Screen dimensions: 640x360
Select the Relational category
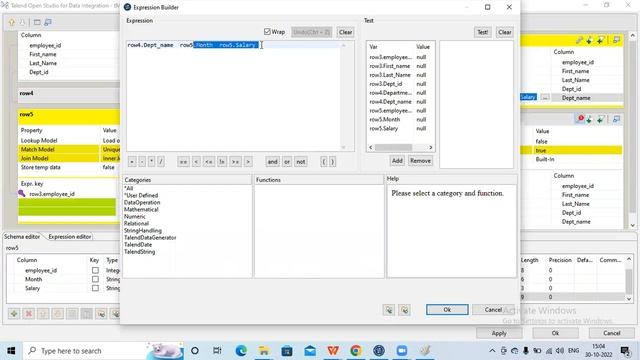136,223
